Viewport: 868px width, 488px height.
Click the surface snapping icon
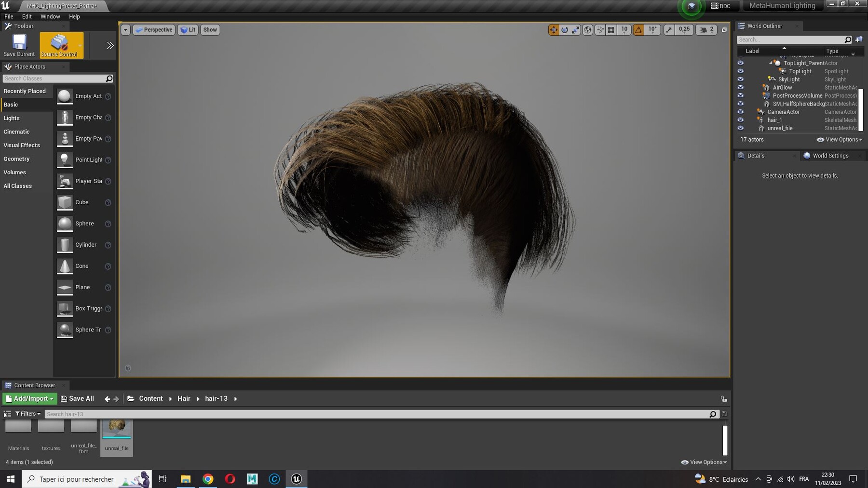point(600,30)
